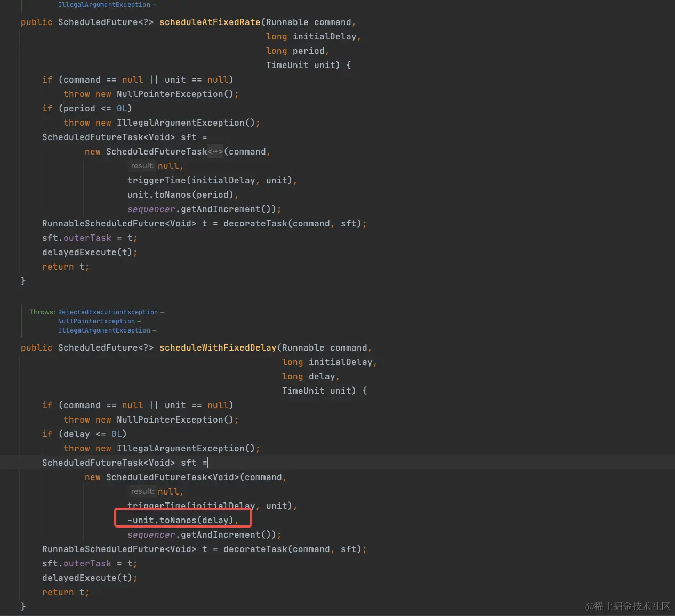
Task: Place cursor on 'if (period <= 0L)' line
Action: (87, 109)
